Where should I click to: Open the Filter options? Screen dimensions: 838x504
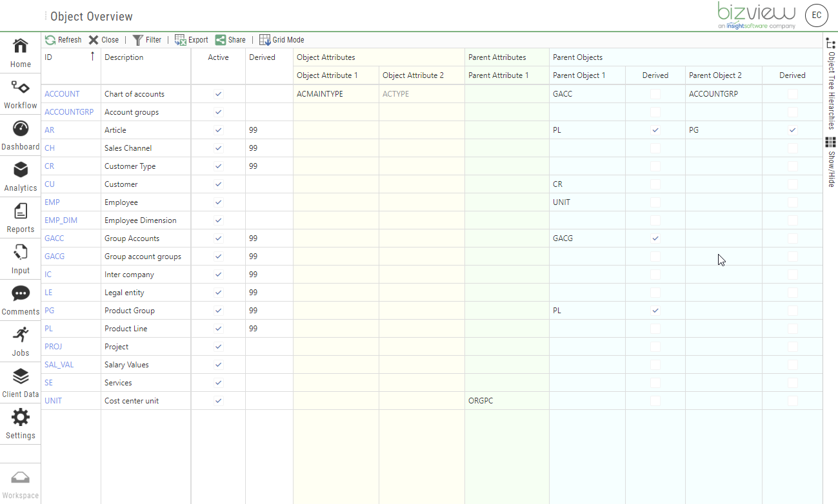[147, 39]
